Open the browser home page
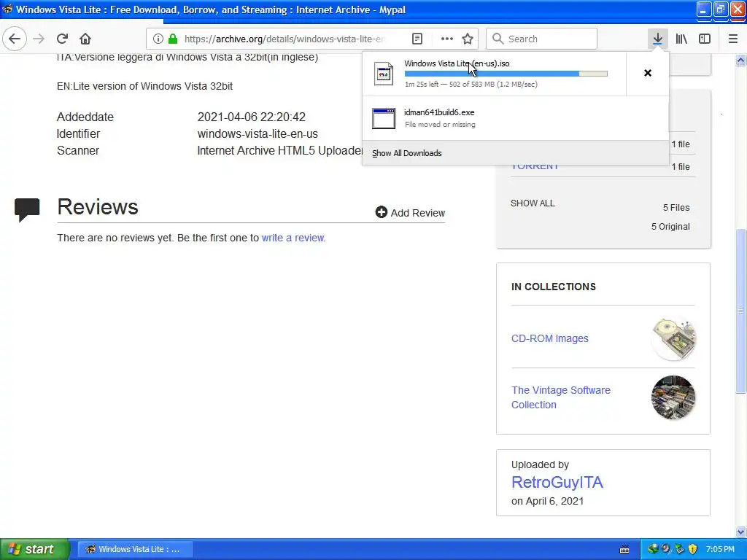 pyautogui.click(x=85, y=39)
